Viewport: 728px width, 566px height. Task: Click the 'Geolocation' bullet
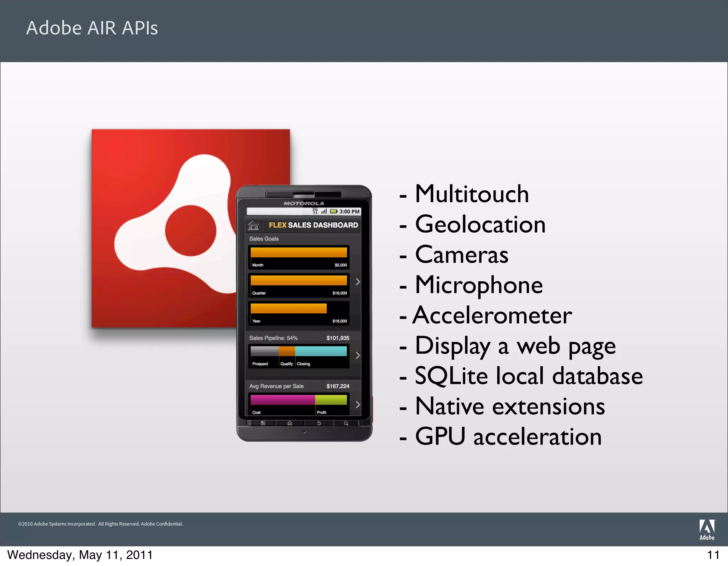pos(480,225)
